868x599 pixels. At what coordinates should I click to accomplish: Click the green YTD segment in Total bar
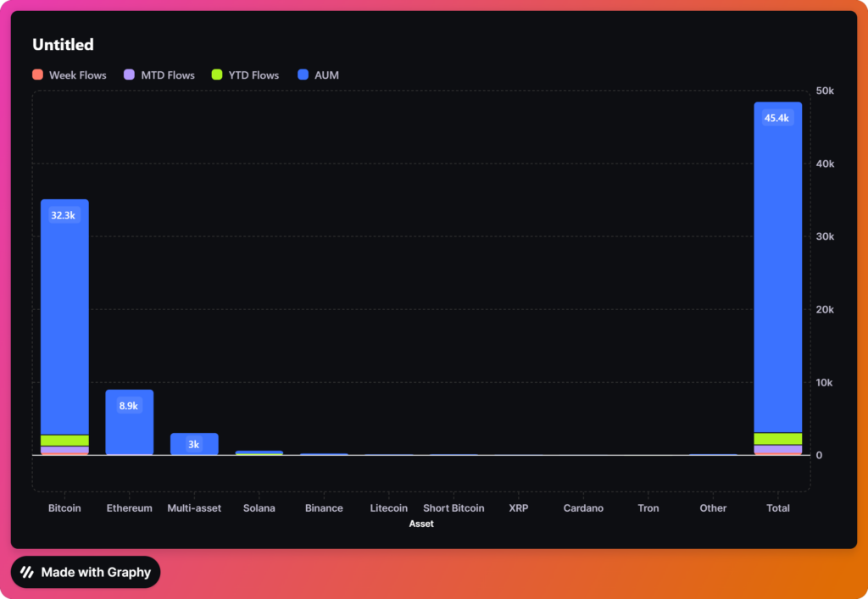(x=777, y=439)
